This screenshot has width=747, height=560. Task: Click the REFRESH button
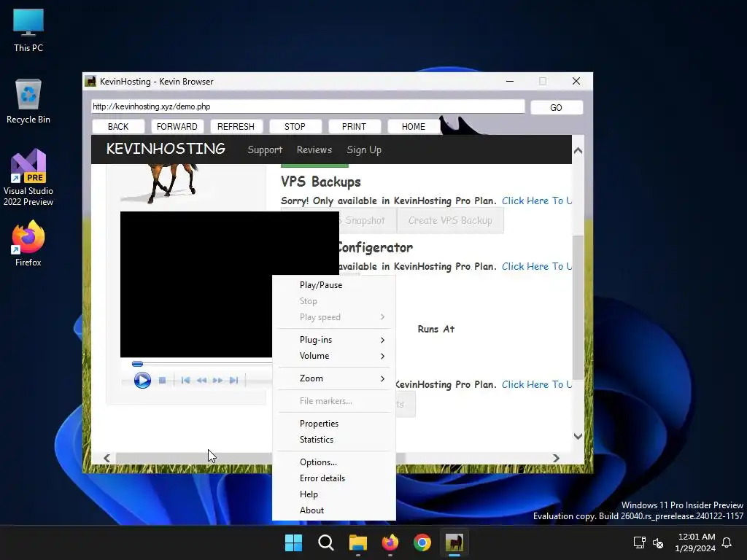point(236,127)
